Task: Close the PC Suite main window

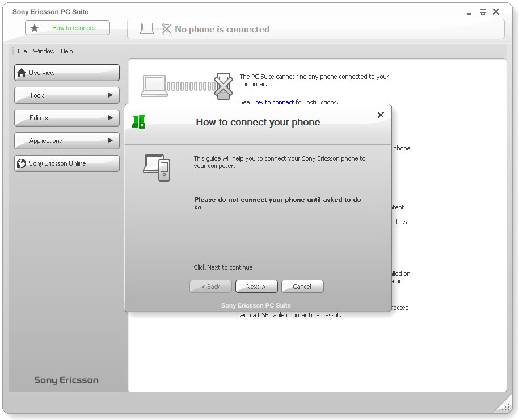Action: [496, 12]
